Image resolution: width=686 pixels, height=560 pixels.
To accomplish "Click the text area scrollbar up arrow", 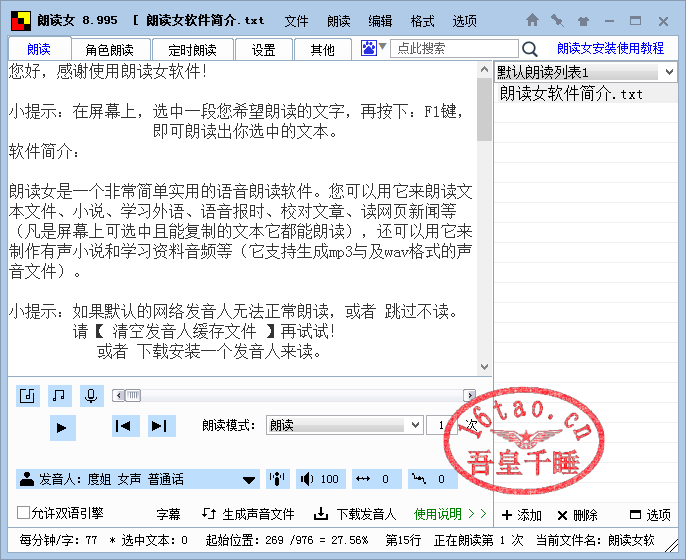I will pyautogui.click(x=484, y=69).
